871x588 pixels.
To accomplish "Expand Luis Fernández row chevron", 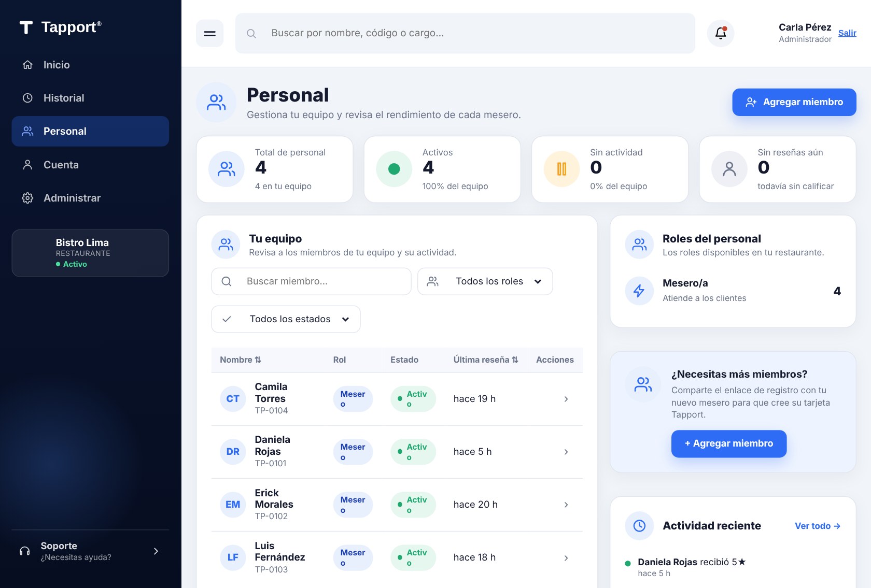I will 566,558.
